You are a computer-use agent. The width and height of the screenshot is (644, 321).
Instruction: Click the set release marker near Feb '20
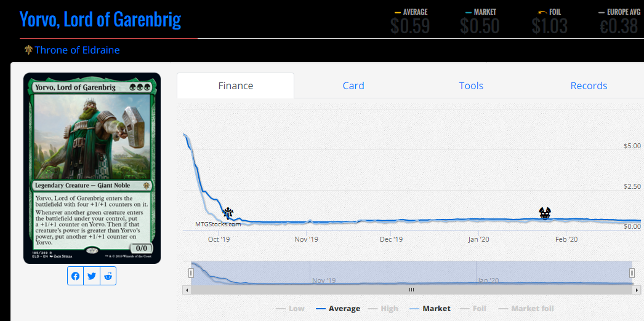pos(545,213)
